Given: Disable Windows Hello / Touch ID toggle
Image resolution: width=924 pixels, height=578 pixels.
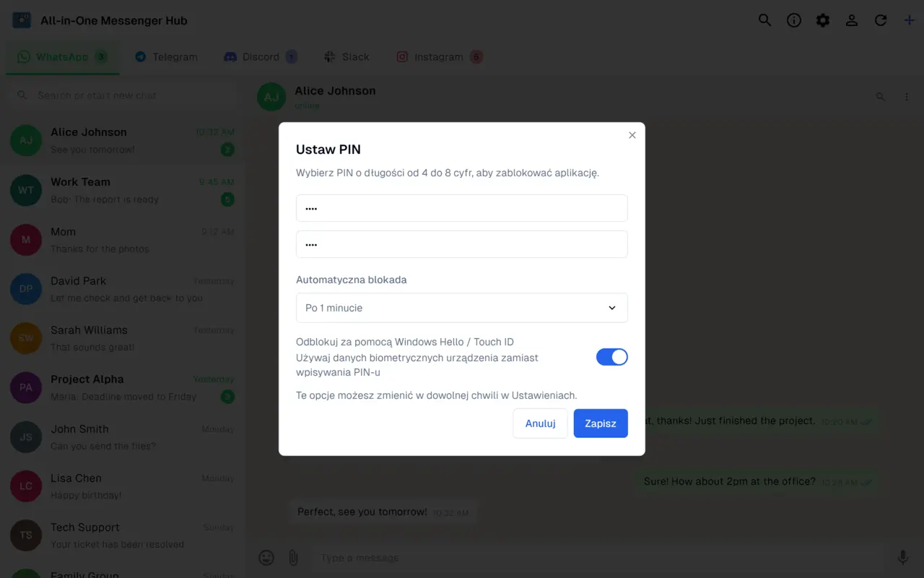Looking at the screenshot, I should tap(612, 357).
